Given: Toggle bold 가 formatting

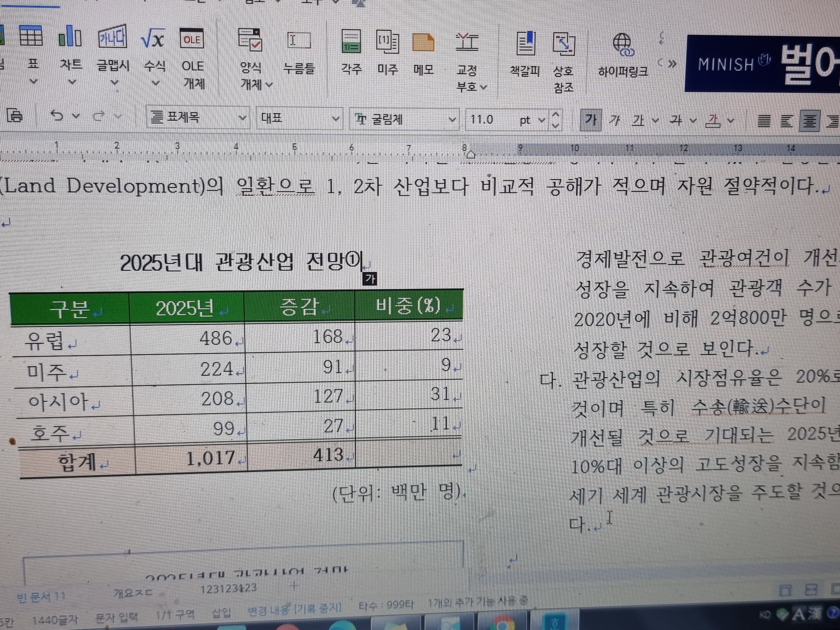Looking at the screenshot, I should click(590, 120).
